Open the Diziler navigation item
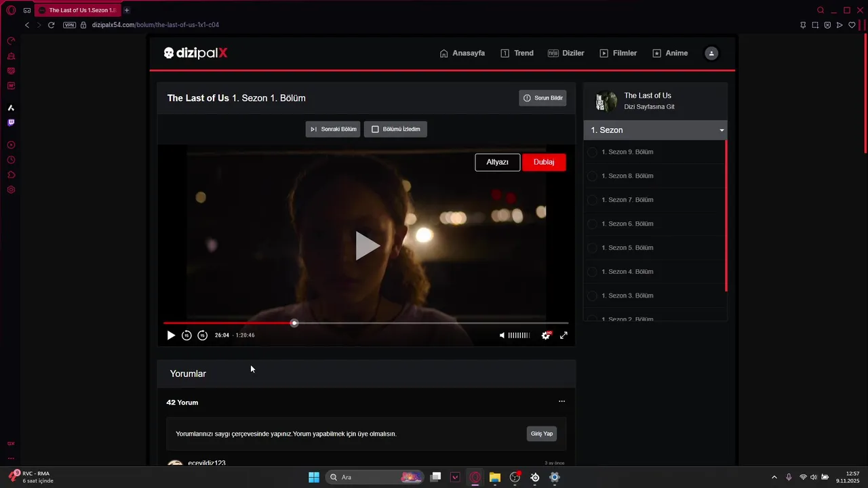This screenshot has width=868, height=488. [x=566, y=53]
